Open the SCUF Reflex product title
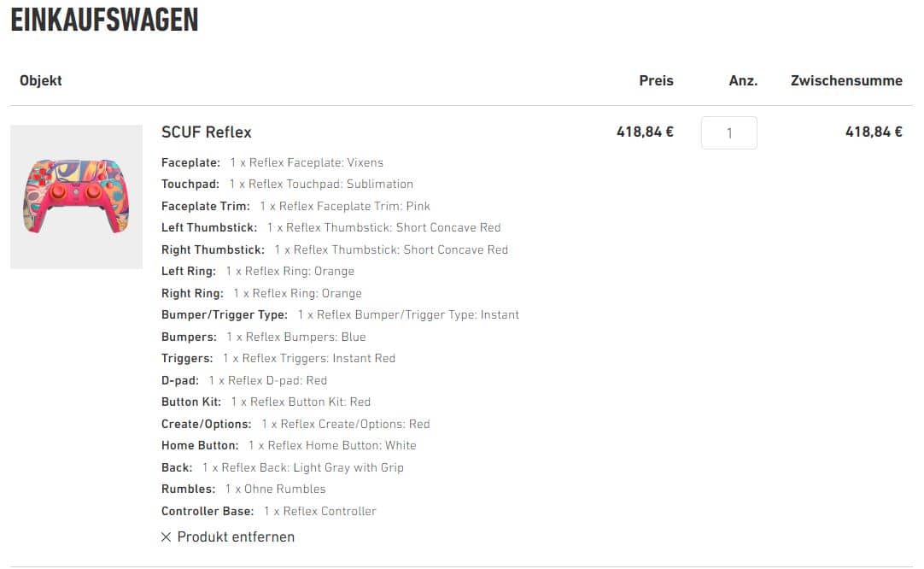The height and width of the screenshot is (569, 924). (x=207, y=132)
